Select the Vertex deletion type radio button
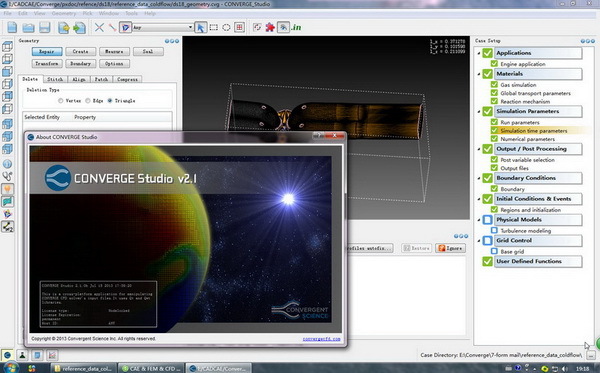This screenshot has height=373, width=600. tap(60, 101)
